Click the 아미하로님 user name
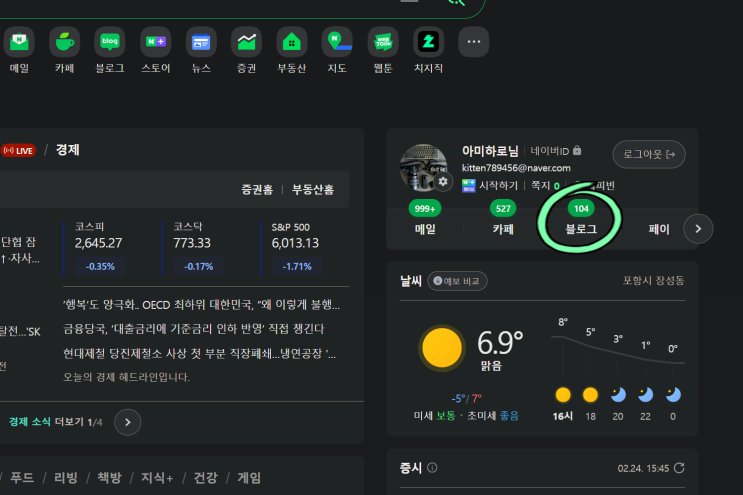The height and width of the screenshot is (495, 743). pos(490,151)
